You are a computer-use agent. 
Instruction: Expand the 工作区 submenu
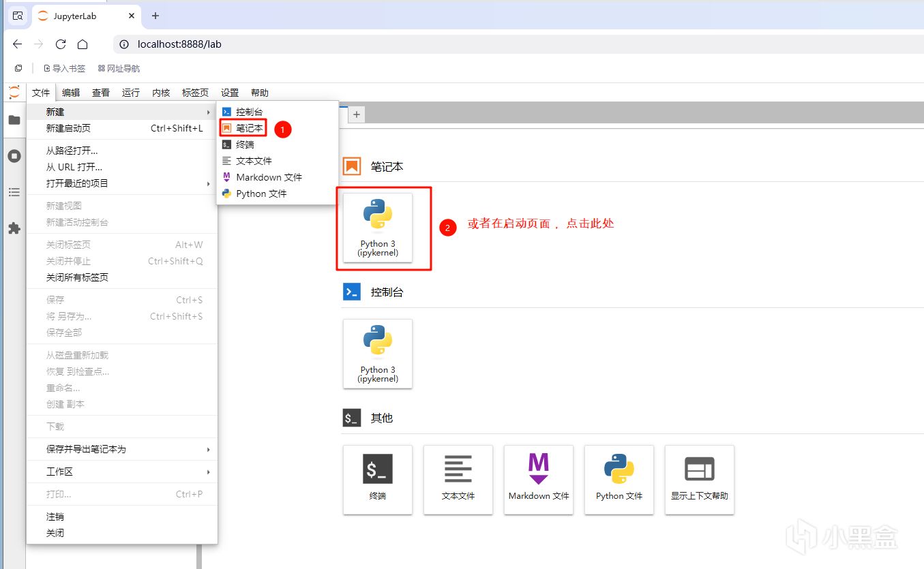[x=122, y=472]
